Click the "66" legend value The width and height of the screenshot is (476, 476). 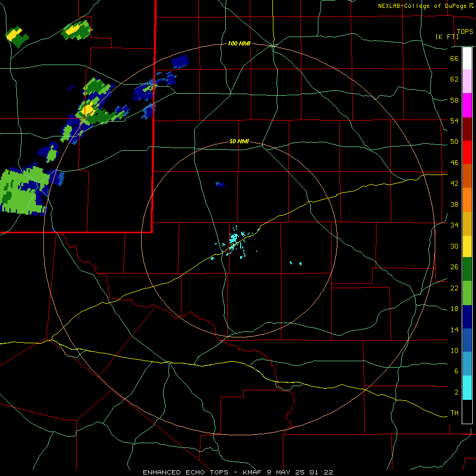(x=454, y=58)
